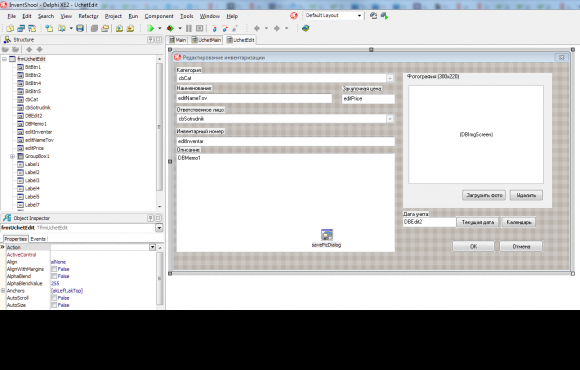Click the editNameTov input field
Image resolution: width=580 pixels, height=370 pixels.
254,98
